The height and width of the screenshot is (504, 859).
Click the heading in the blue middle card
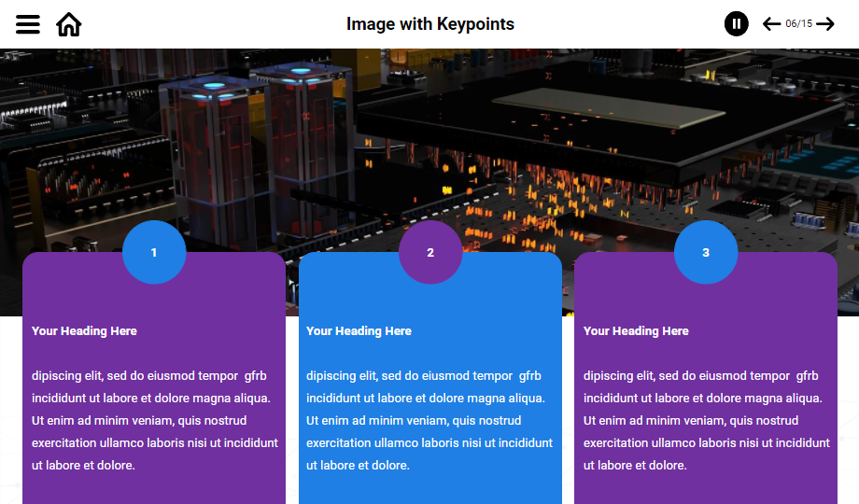359,331
